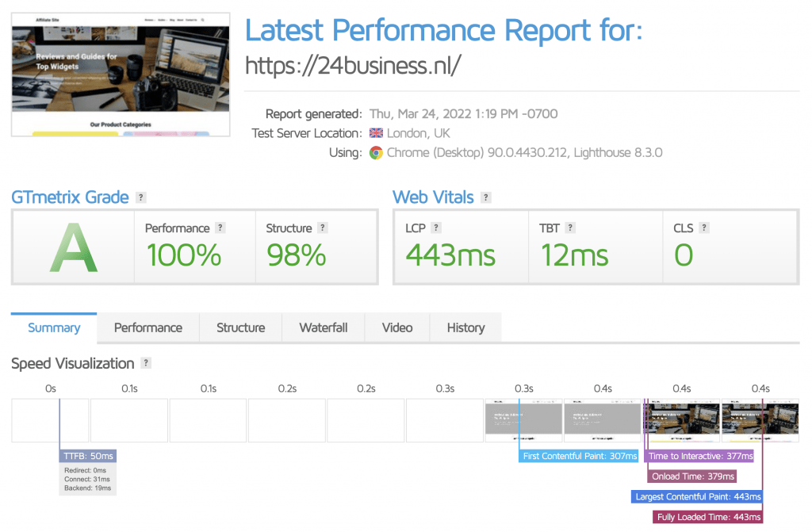Viewport: 812px width, 532px height.
Task: Click the Speed Visualization help icon
Action: (146, 363)
